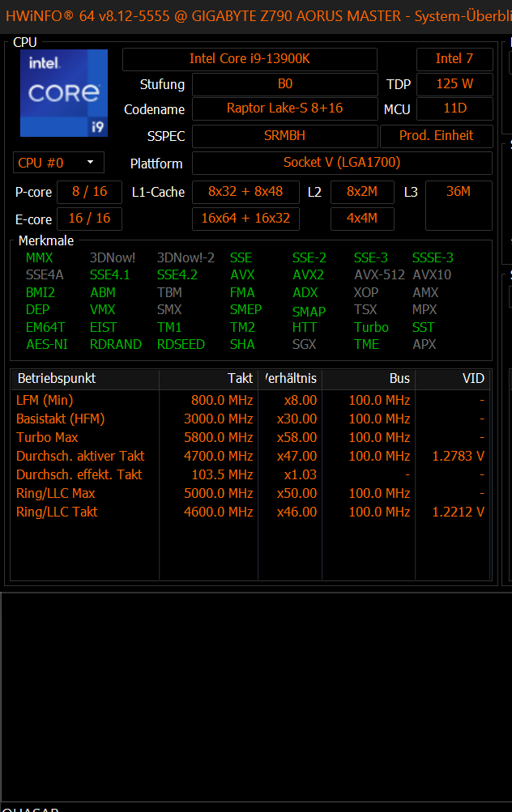The width and height of the screenshot is (512, 812).
Task: Click the 103.5 MHz effective clock value
Action: pos(222,475)
